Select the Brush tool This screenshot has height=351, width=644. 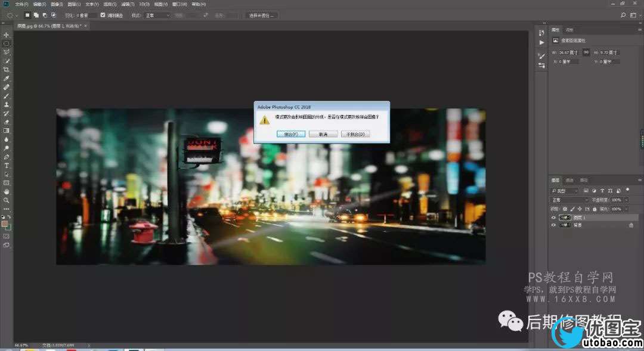[6, 96]
